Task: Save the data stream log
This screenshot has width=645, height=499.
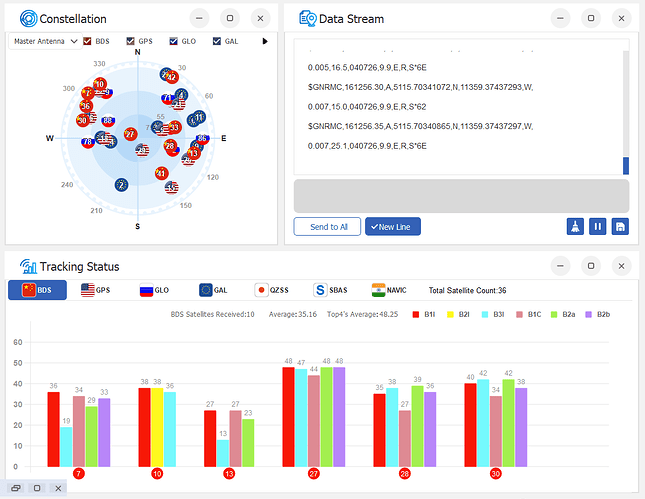Action: [620, 227]
